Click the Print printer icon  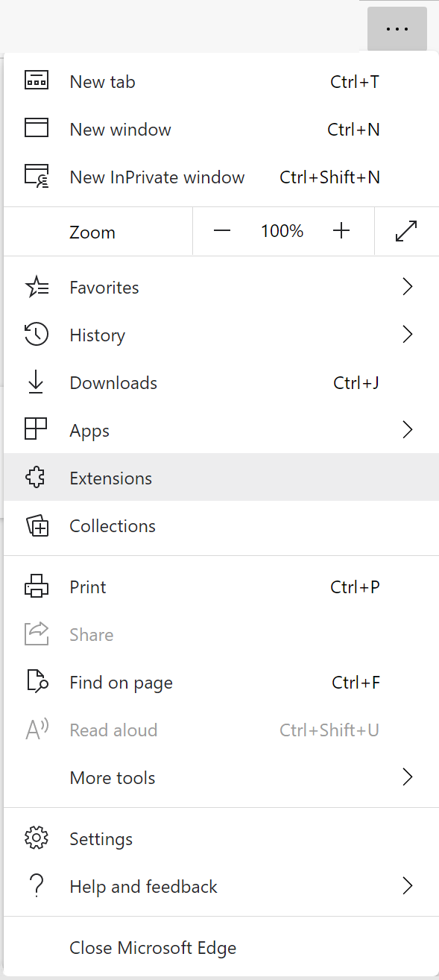pos(37,587)
